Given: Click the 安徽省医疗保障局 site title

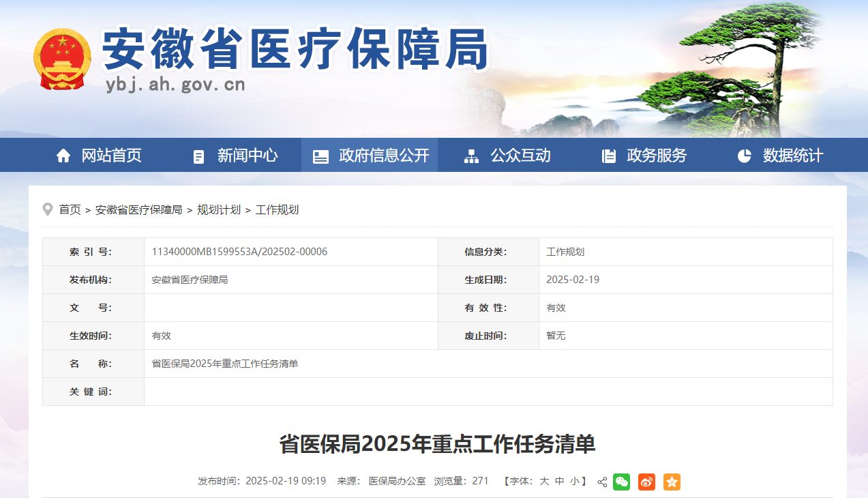Looking at the screenshot, I should click(296, 49).
